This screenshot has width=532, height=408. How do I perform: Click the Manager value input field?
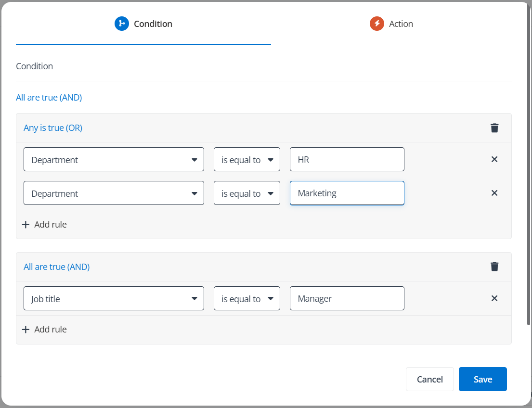(347, 299)
